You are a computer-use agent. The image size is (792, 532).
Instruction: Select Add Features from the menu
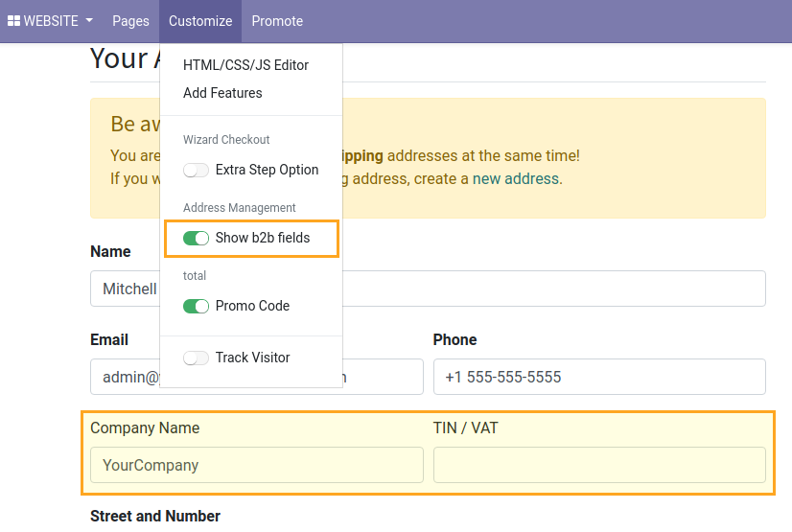pos(222,93)
